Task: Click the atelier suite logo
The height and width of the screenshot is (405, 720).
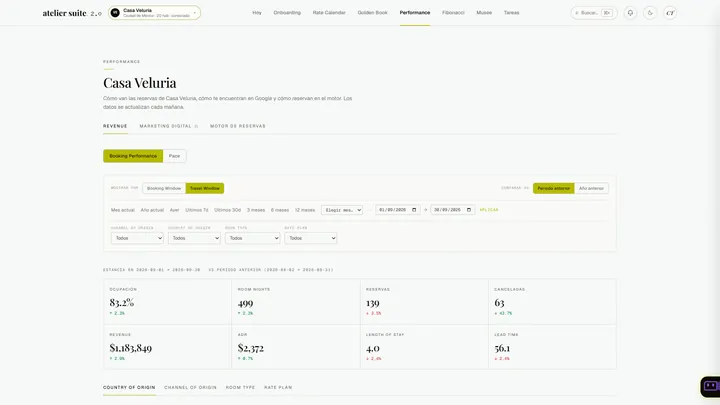Action: click(72, 13)
